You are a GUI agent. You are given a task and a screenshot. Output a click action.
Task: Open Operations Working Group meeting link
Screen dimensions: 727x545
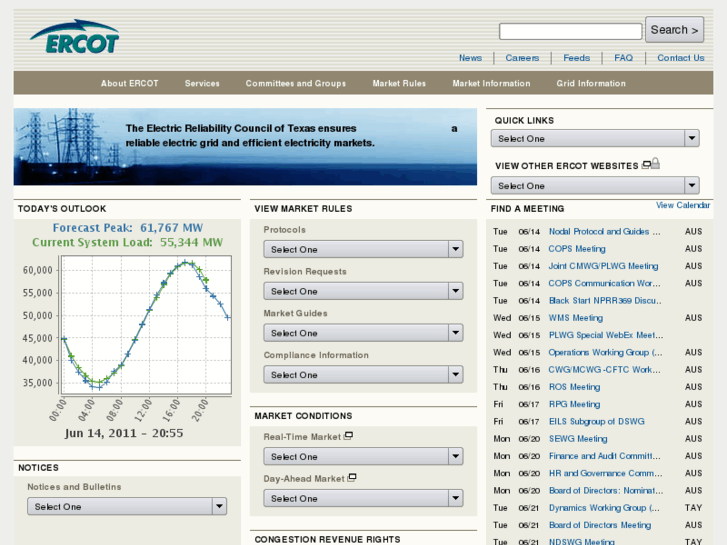coord(606,352)
